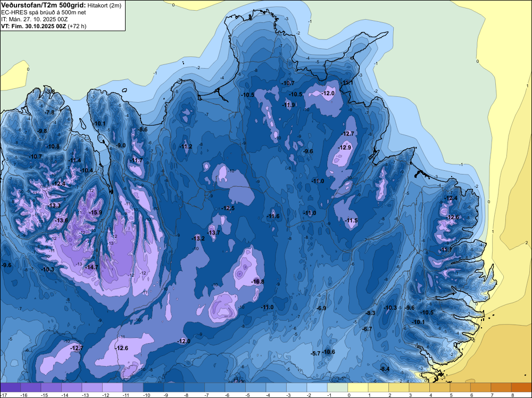Select the light yellow swatch between 0 and 1

click(x=358, y=387)
